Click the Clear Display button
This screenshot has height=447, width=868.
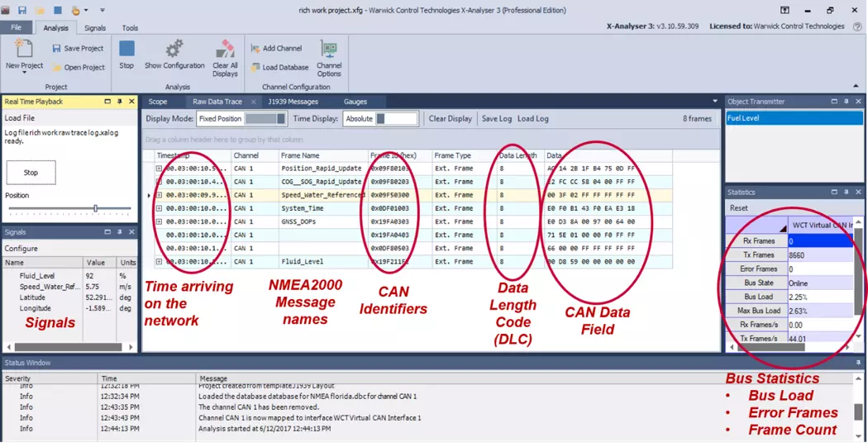(451, 119)
